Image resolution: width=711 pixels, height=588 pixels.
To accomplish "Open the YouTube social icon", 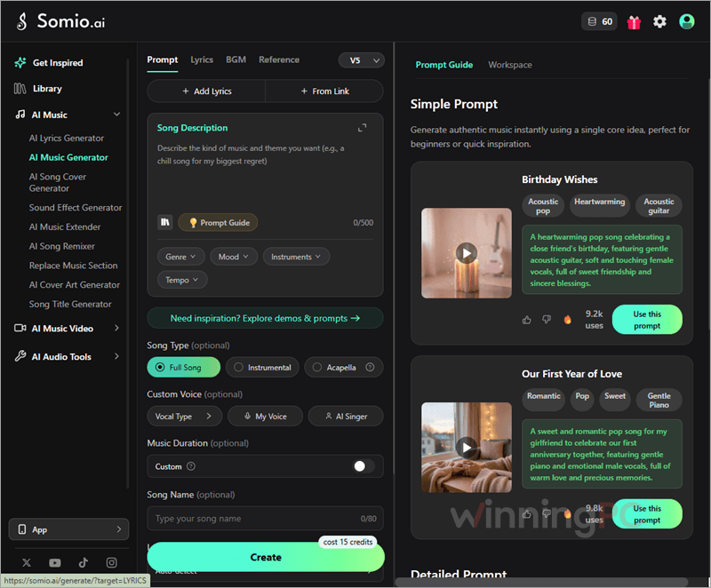I will (x=55, y=562).
